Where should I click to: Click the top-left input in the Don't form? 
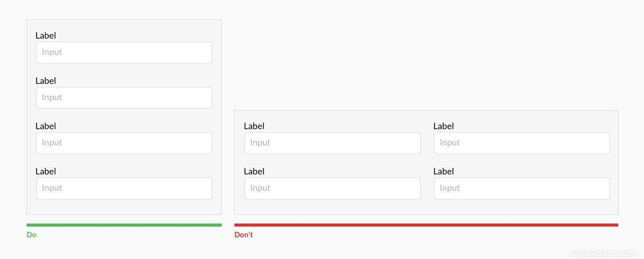coord(332,143)
